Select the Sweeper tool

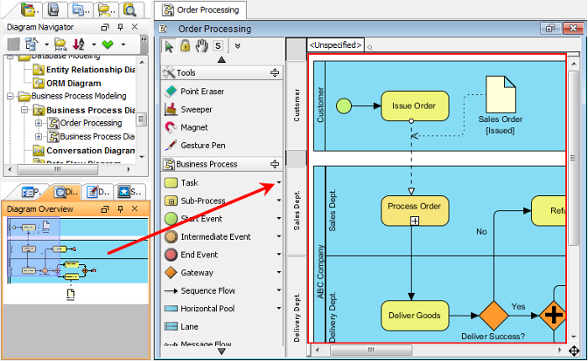click(189, 109)
